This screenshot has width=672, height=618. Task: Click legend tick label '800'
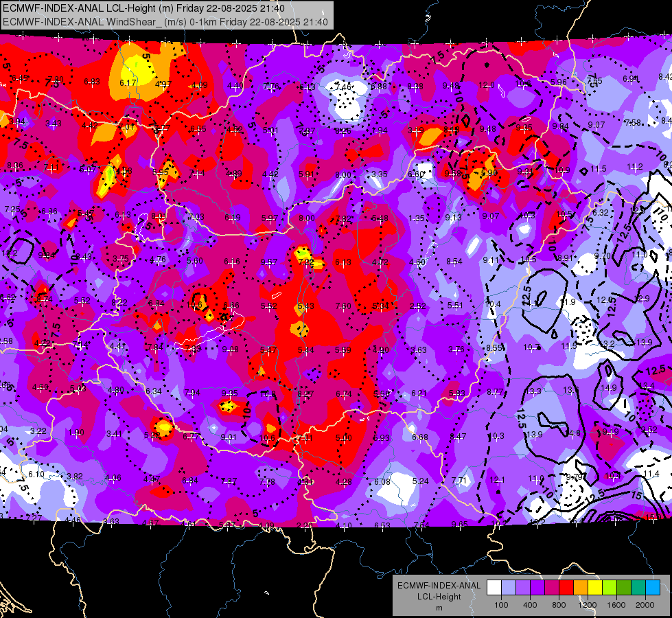point(559,605)
